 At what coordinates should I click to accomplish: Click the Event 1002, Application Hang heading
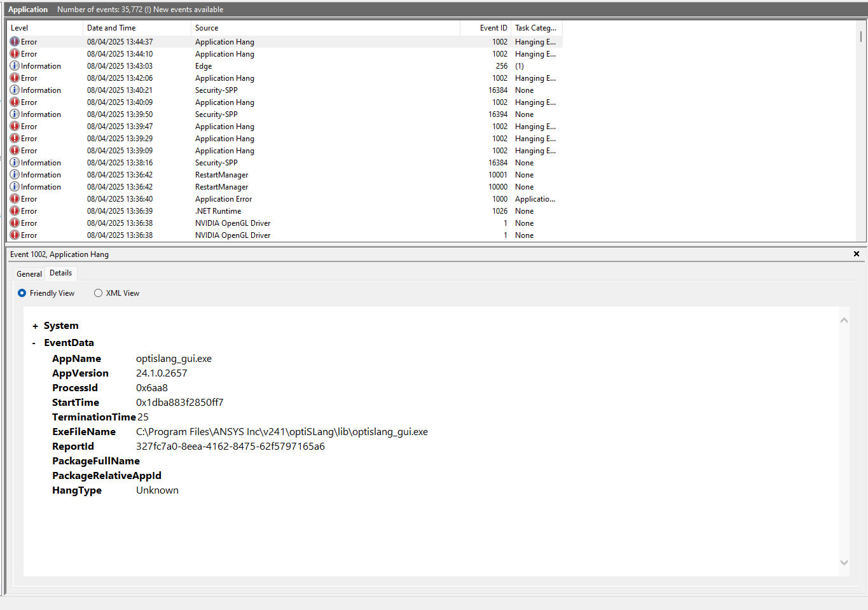pyautogui.click(x=59, y=254)
